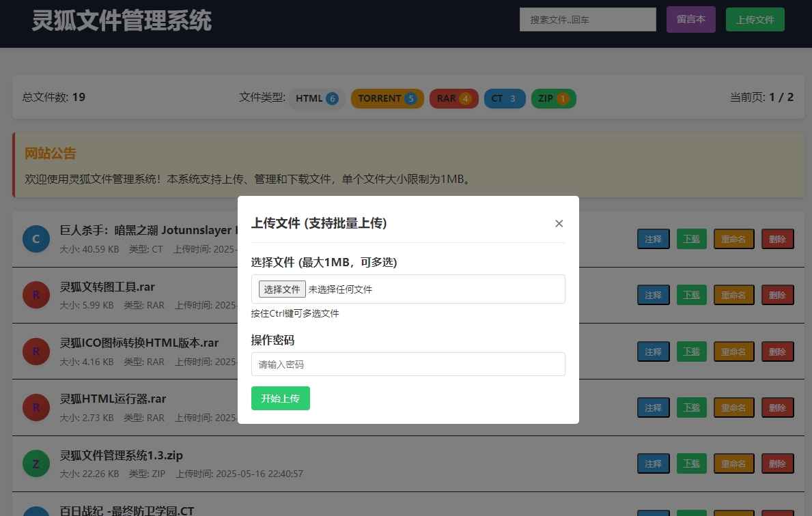Screen dimensions: 812x516
Task: Click the Z icon beside 灵狐文件管理系统1.3.zip
Action: pos(36,463)
